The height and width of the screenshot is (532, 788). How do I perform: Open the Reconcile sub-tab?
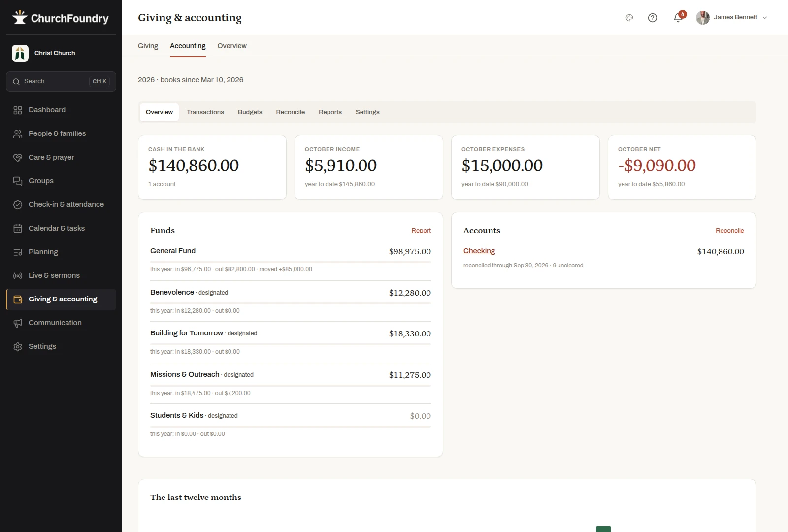[291, 112]
